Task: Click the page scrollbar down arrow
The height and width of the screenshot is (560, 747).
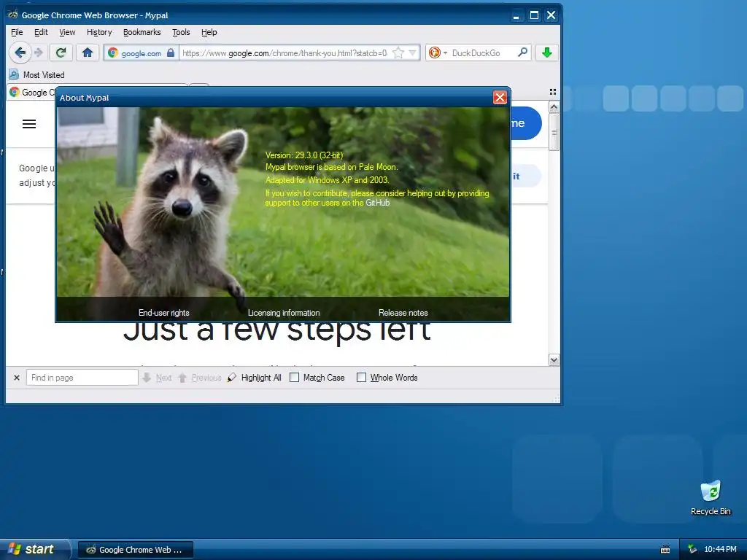Action: pos(554,360)
